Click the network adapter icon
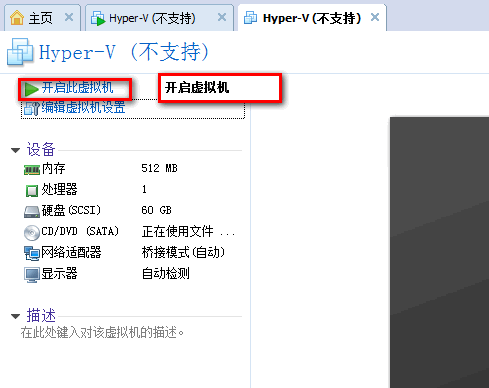 [x=32, y=253]
